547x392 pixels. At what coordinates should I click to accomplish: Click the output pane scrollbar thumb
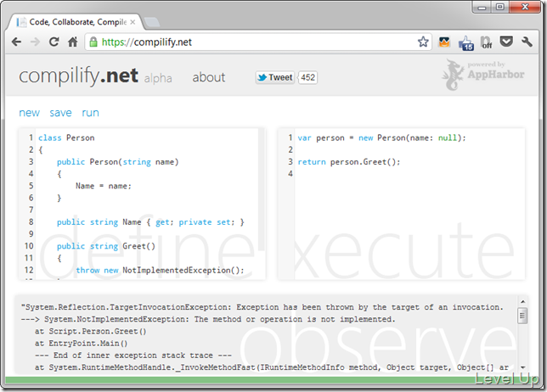(x=522, y=316)
